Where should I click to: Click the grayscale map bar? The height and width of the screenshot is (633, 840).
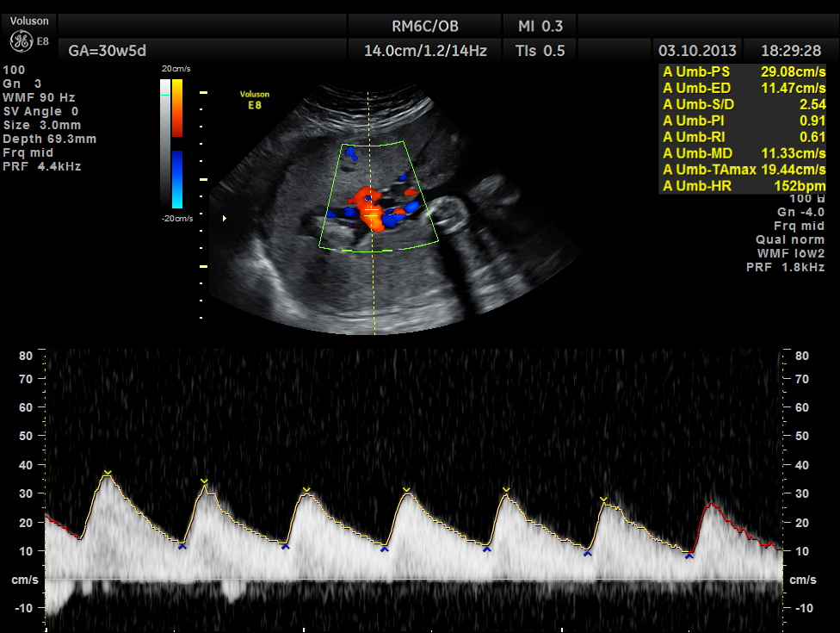point(164,144)
